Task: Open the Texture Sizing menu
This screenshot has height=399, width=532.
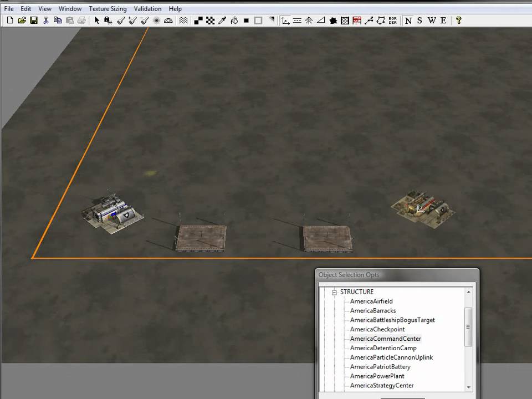Action: coord(108,9)
